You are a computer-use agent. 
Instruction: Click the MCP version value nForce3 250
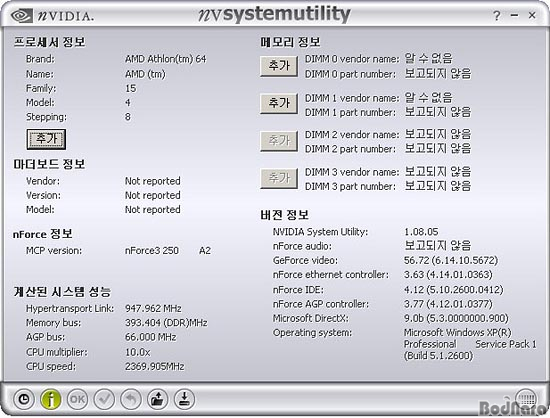pyautogui.click(x=152, y=251)
